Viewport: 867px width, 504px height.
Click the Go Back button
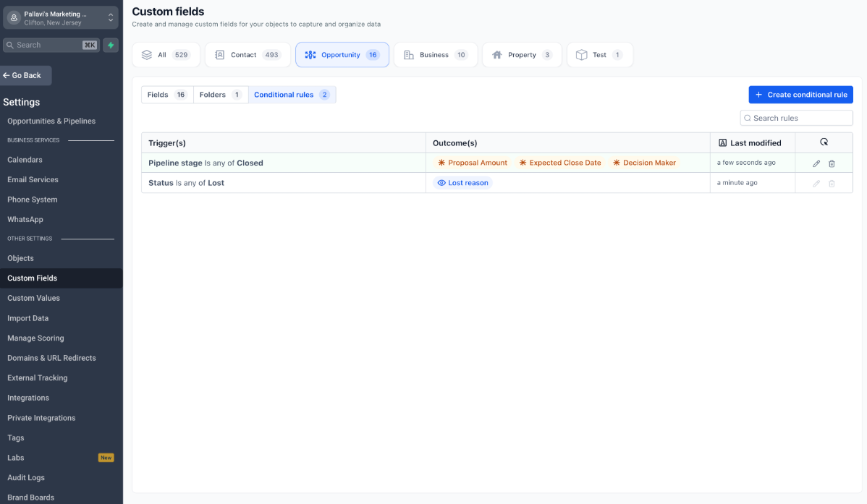[26, 76]
